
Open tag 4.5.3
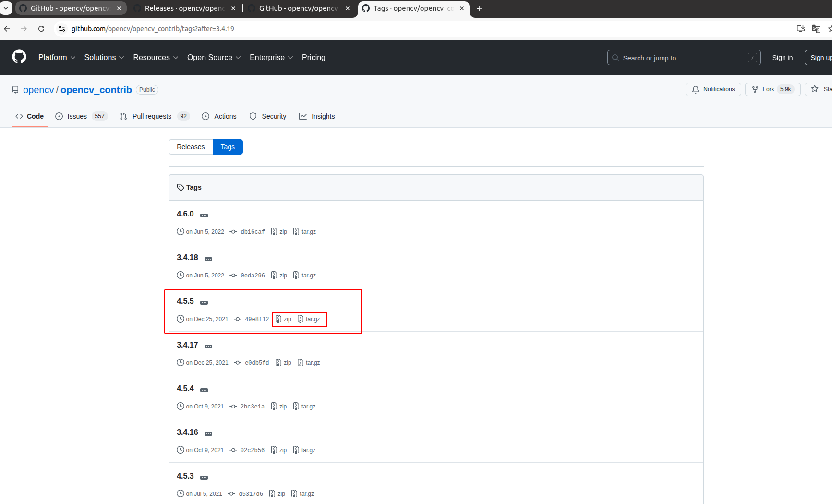(x=185, y=476)
